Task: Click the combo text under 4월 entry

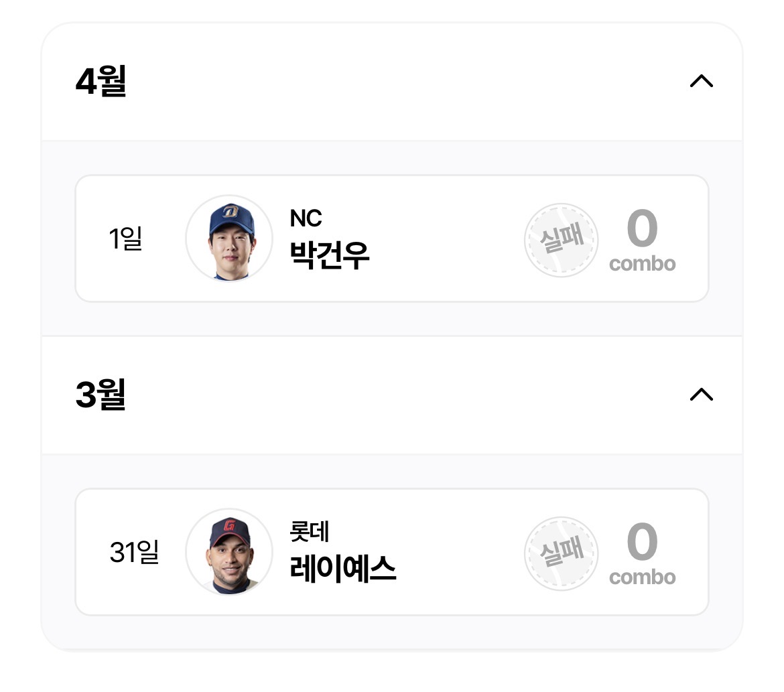Action: point(642,264)
